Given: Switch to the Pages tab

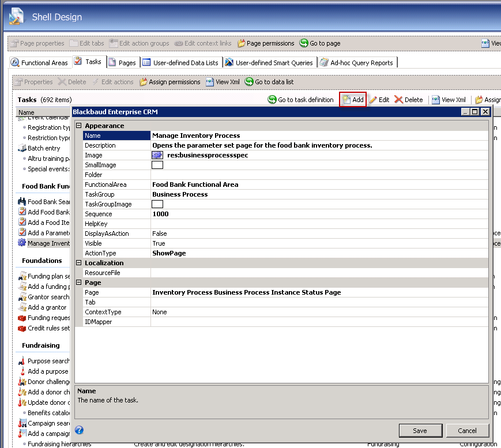Looking at the screenshot, I should 122,62.
